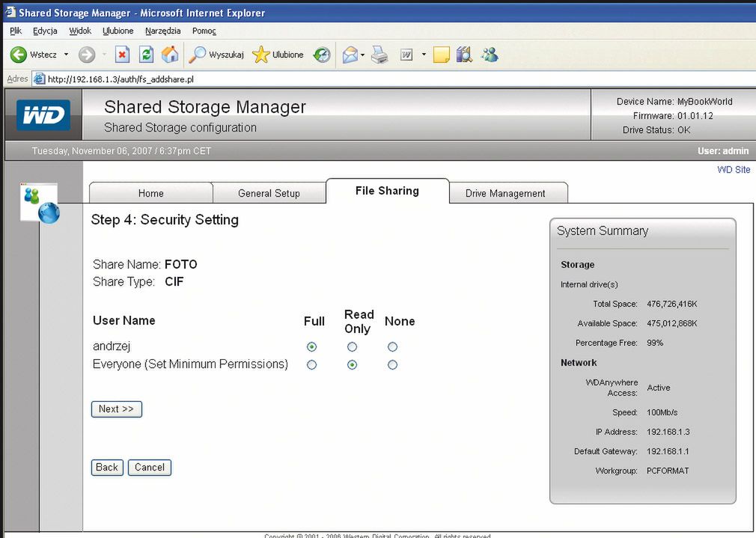The image size is (756, 538).
Task: Click the Cancel button
Action: 150,468
